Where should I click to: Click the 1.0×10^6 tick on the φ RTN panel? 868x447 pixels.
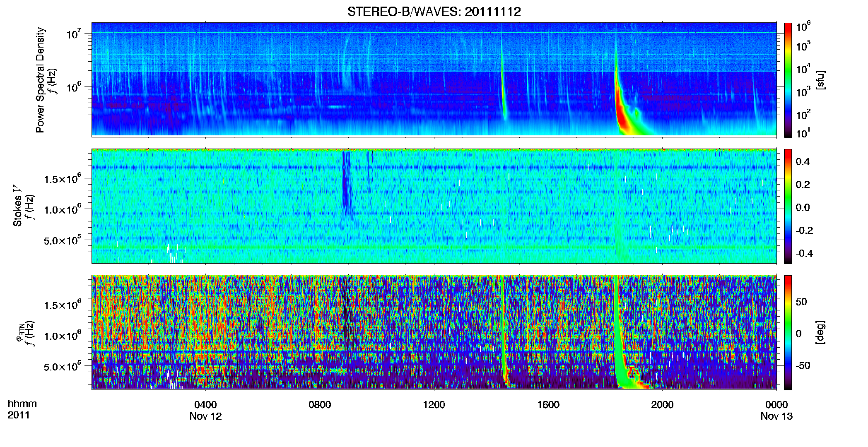point(62,336)
